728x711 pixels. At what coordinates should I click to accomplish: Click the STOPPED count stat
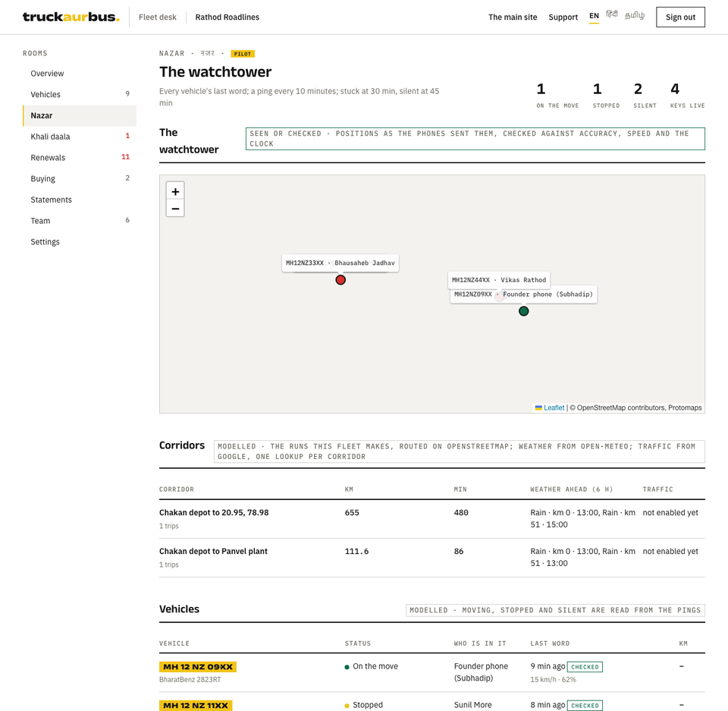point(606,96)
